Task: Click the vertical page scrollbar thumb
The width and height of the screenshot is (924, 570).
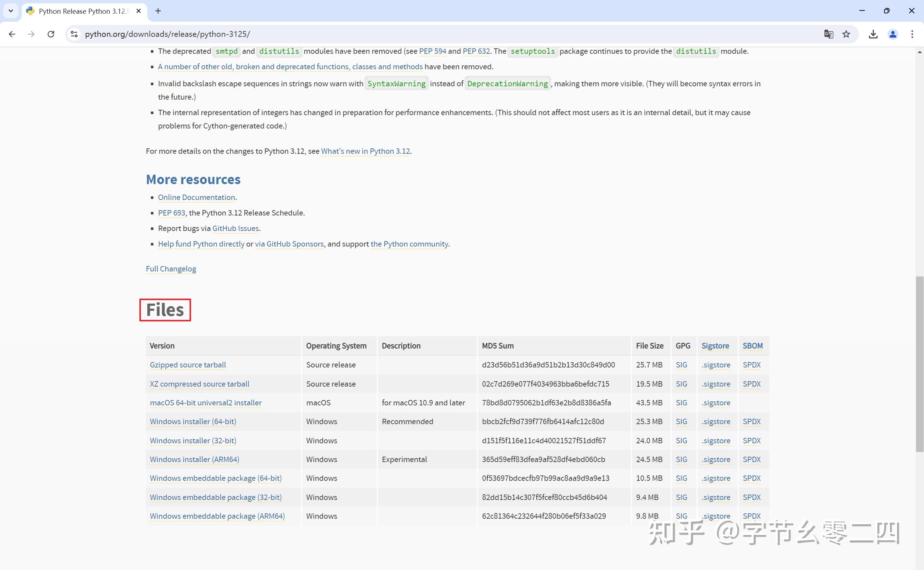Action: [919, 364]
